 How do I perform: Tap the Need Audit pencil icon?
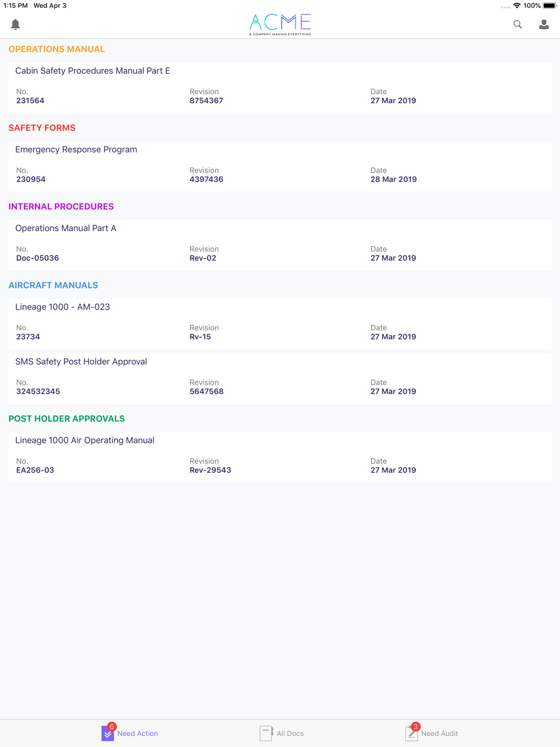click(412, 733)
